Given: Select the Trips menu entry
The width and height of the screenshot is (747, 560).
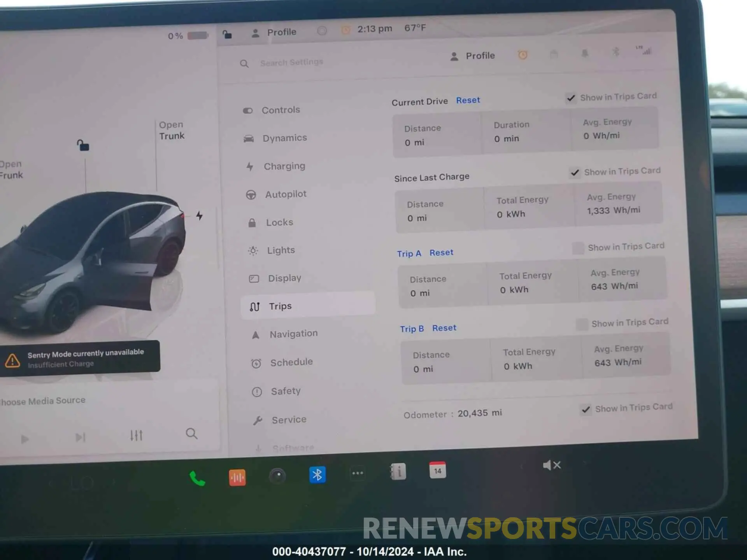Looking at the screenshot, I should [x=307, y=306].
